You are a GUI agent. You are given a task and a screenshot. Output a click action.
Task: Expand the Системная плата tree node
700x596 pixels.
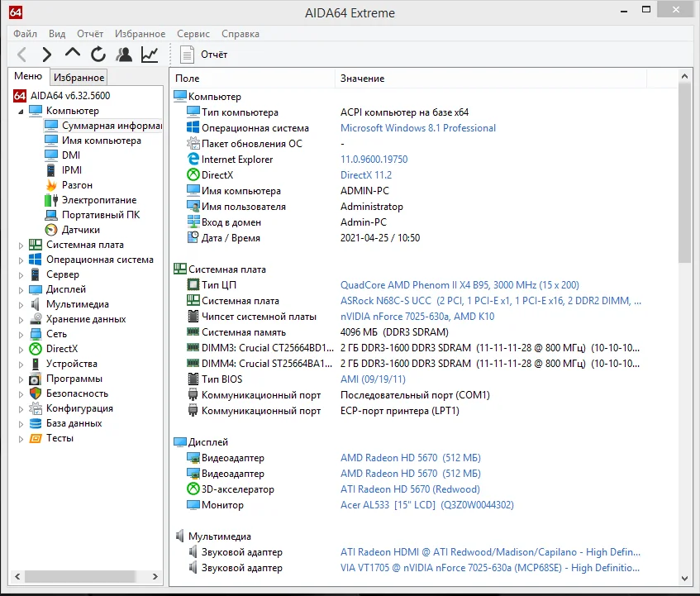(x=21, y=245)
